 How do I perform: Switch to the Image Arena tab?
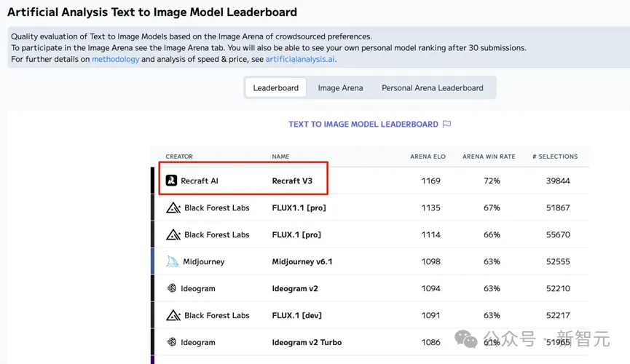[x=340, y=87]
